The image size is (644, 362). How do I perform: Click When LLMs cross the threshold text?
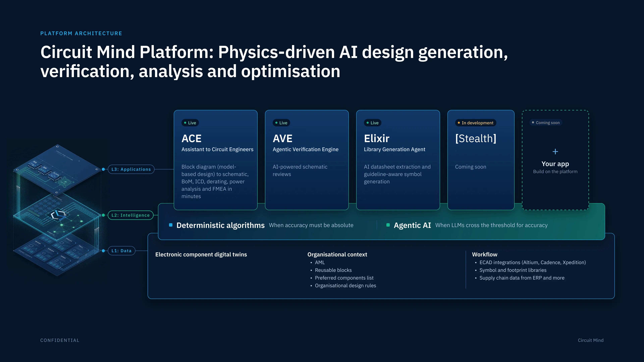491,225
